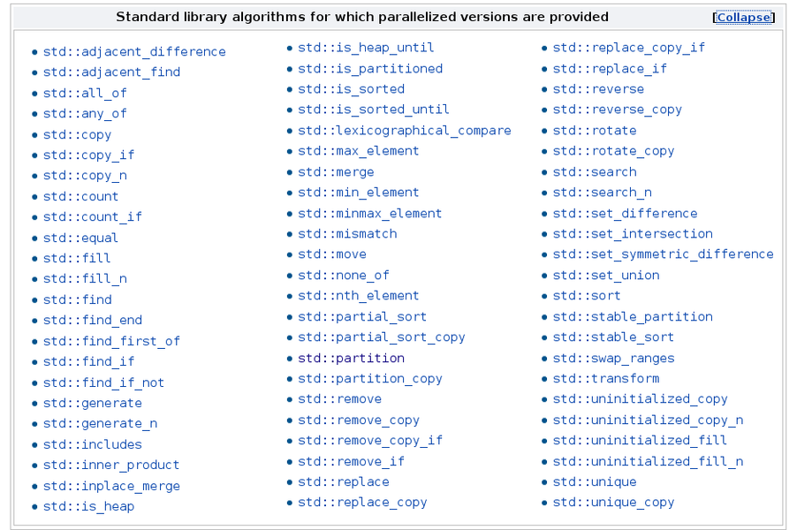Open std::set_symmetric_difference link
The width and height of the screenshot is (812, 530).
click(x=663, y=254)
